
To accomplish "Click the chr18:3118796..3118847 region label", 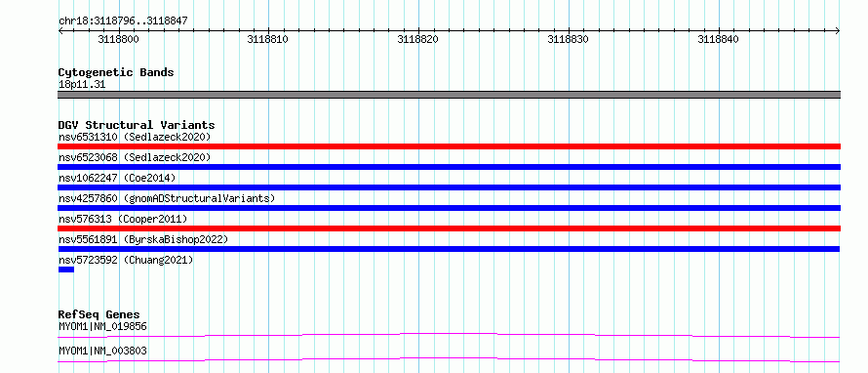I will tap(123, 21).
